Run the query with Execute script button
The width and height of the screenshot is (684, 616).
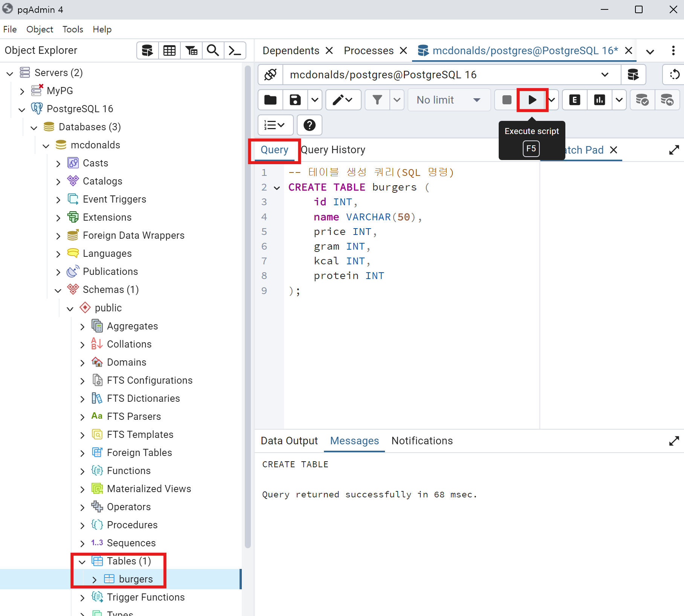coord(532,100)
